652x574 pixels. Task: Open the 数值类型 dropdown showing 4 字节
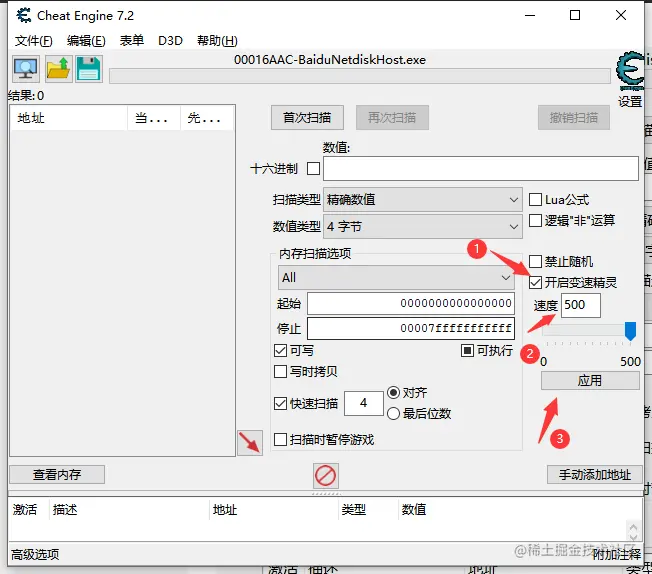pos(422,227)
